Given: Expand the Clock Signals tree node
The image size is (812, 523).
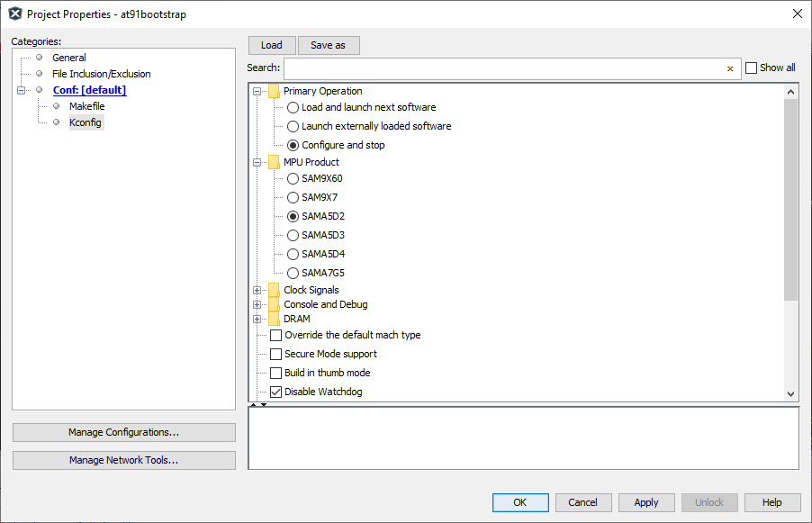Looking at the screenshot, I should pyautogui.click(x=257, y=290).
